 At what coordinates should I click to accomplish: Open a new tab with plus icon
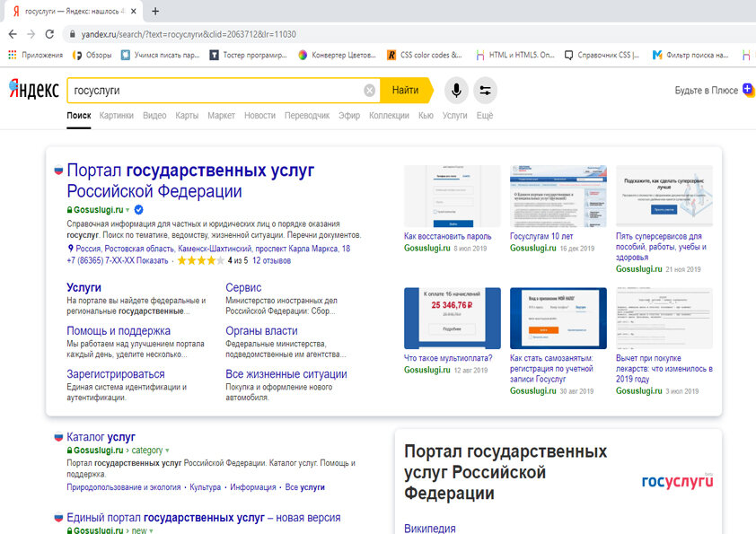[x=155, y=11]
